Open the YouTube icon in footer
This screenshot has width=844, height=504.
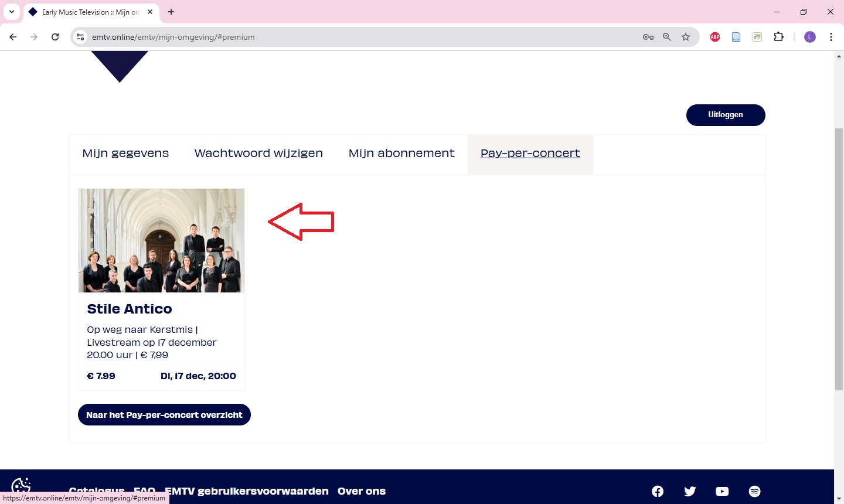pos(722,491)
